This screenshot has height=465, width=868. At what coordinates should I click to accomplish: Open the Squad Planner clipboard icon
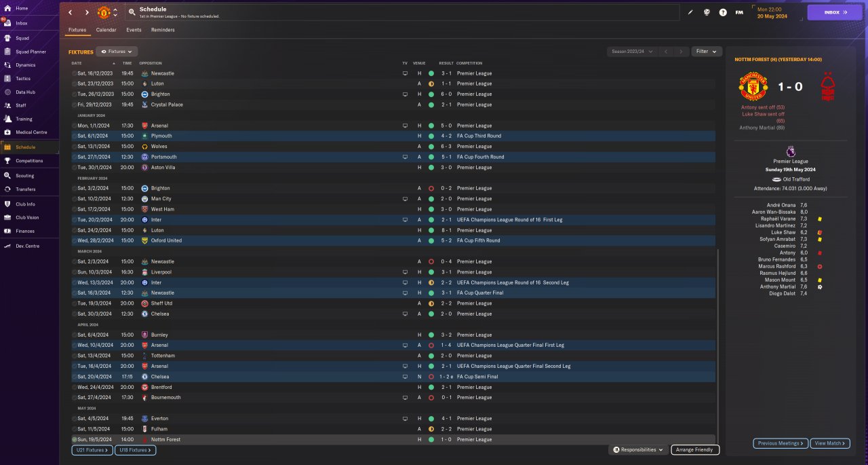click(x=7, y=52)
